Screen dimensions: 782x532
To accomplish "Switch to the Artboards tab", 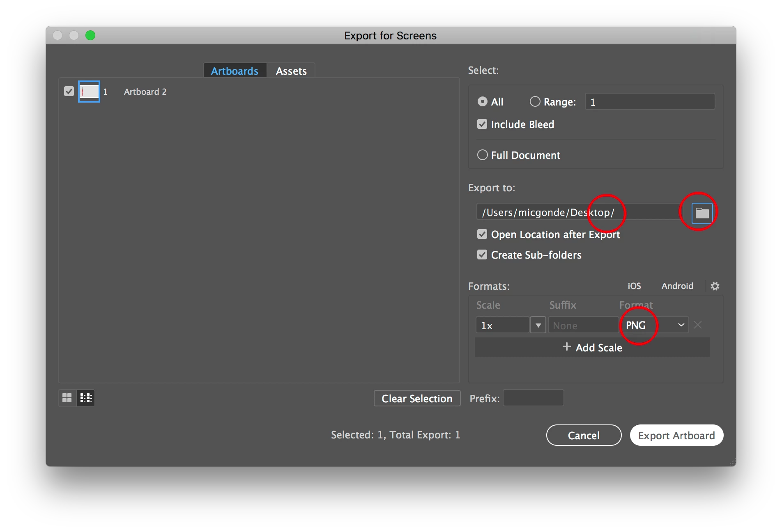I will 235,71.
